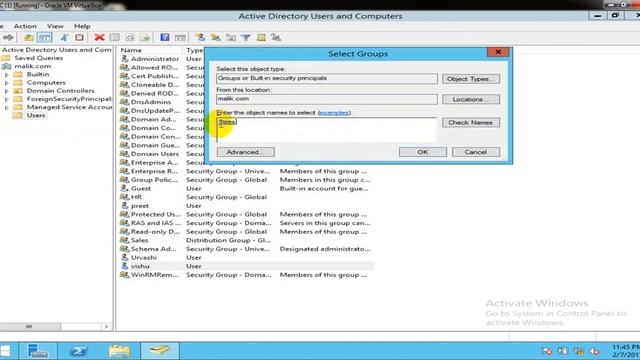This screenshot has width=640, height=360.
Task: Click the blue help icon in toolbar
Action: (x=164, y=38)
